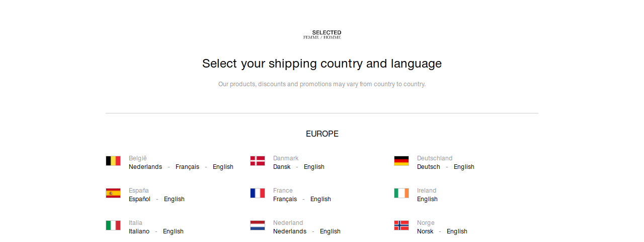644x242 pixels.
Task: Open the Selected Femme/Homme logo
Action: pyautogui.click(x=322, y=35)
